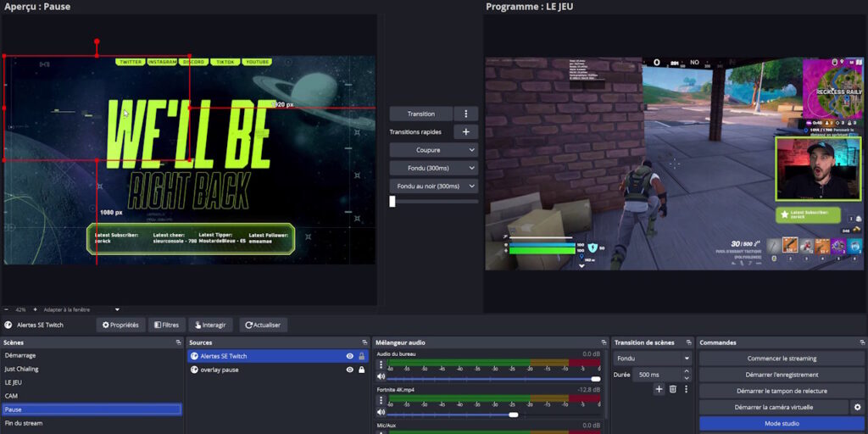Screen dimensions: 868x434
Task: Zoom in the preview with plus icon
Action: coord(35,309)
